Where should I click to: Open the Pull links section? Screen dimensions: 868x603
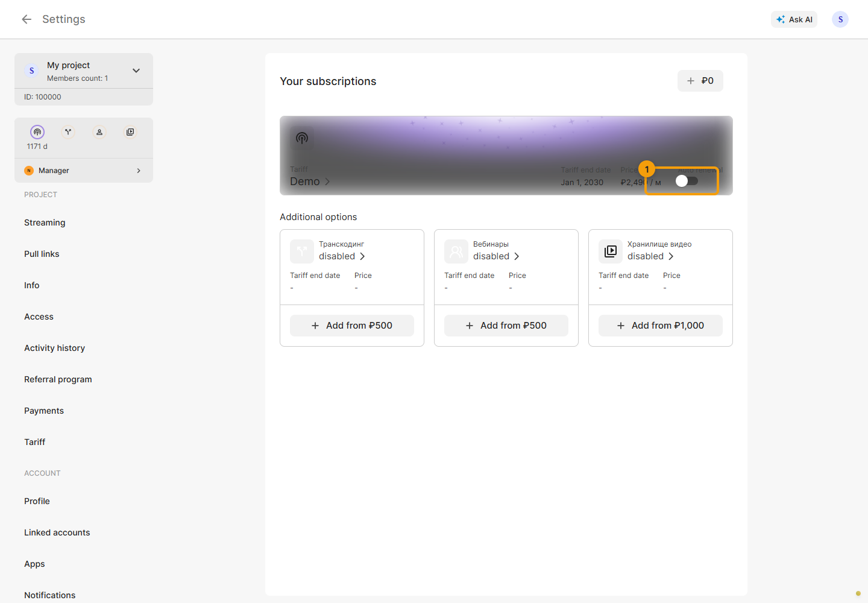pos(42,254)
